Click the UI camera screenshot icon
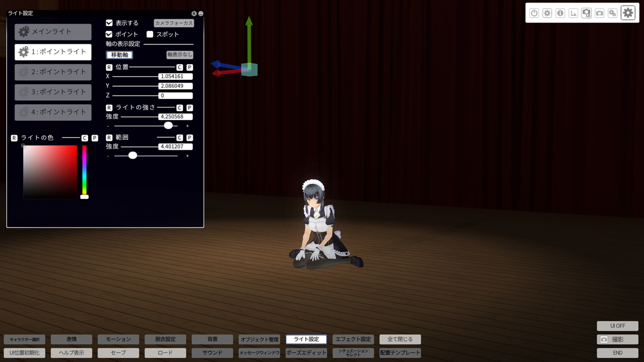644x362 pixels. 587,13
